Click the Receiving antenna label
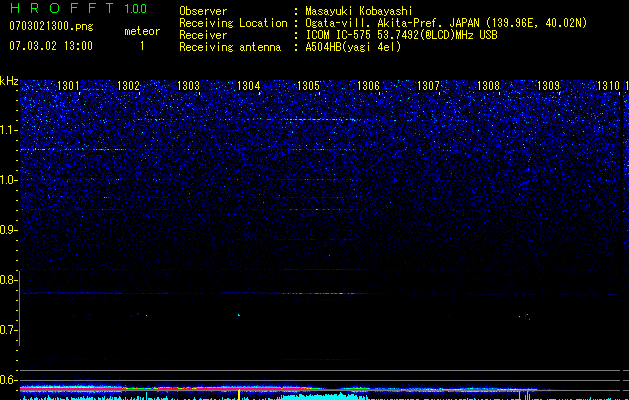Image resolution: width=629 pixels, height=400 pixels. tap(230, 47)
